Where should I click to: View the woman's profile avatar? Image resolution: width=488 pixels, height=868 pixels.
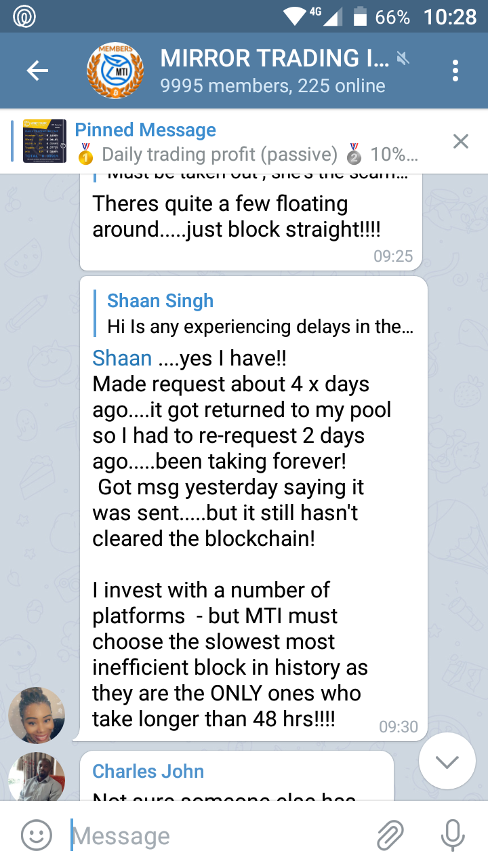pyautogui.click(x=37, y=715)
